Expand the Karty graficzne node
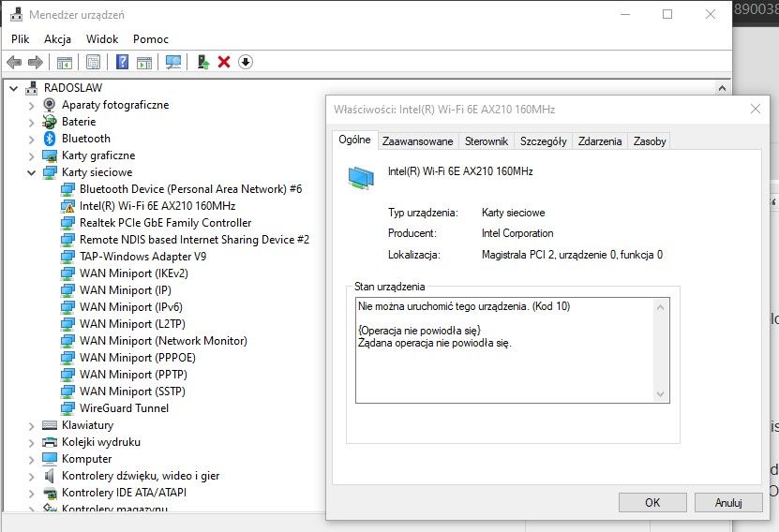Viewport: 779px width, 532px height. (31, 155)
